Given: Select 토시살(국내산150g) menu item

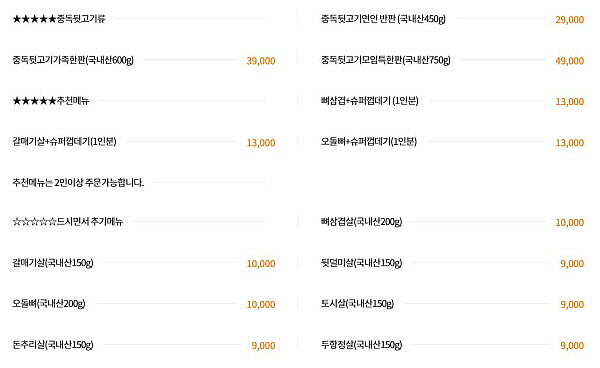Looking at the screenshot, I should (x=357, y=304).
